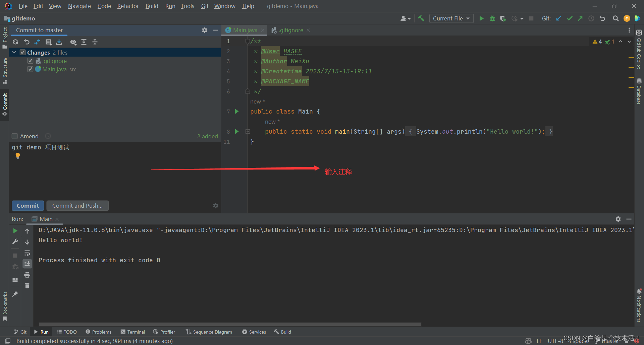
Task: Click the Commit and Push button
Action: (x=77, y=206)
